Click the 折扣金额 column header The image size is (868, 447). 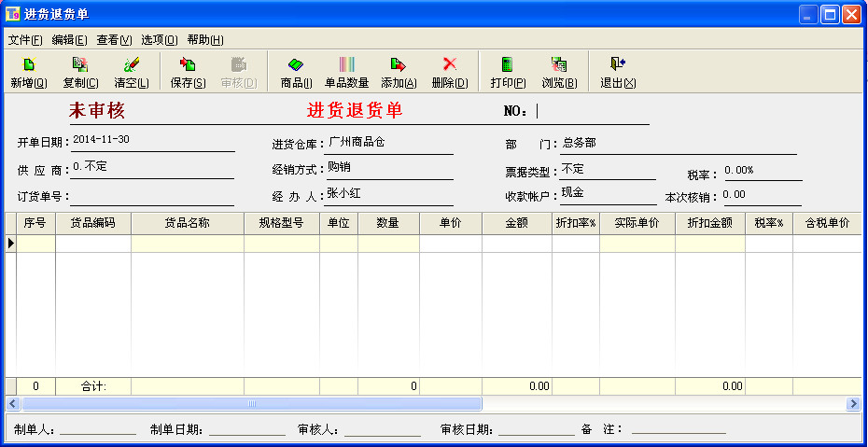pos(710,224)
